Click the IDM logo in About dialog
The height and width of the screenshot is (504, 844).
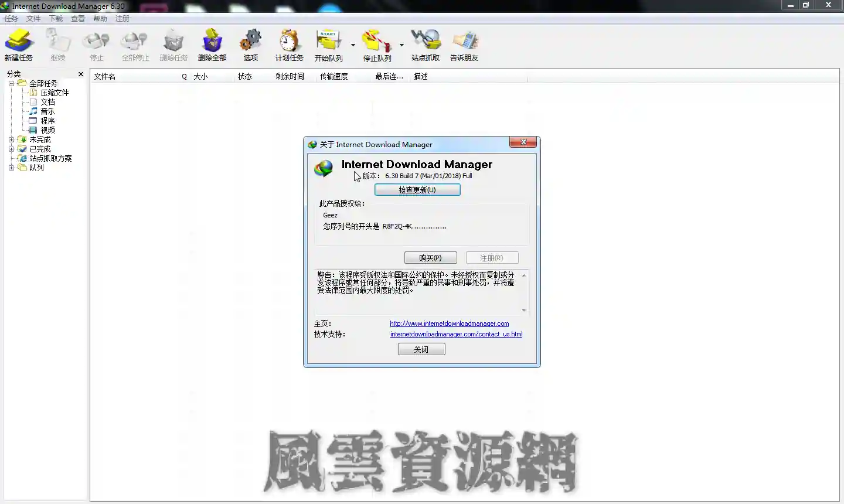coord(324,168)
